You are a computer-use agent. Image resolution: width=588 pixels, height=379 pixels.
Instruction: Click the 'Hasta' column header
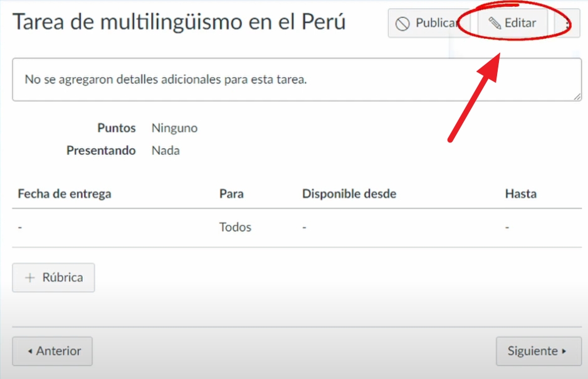point(520,194)
